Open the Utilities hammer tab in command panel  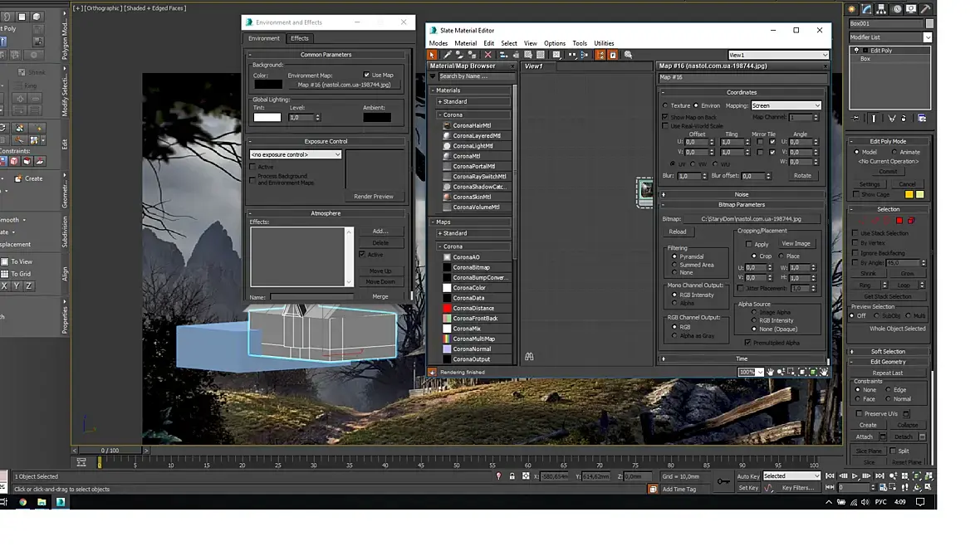click(x=924, y=9)
